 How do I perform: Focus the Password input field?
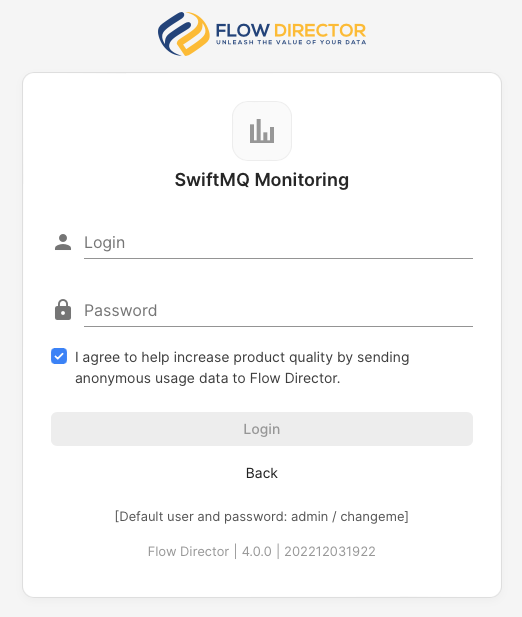click(278, 310)
